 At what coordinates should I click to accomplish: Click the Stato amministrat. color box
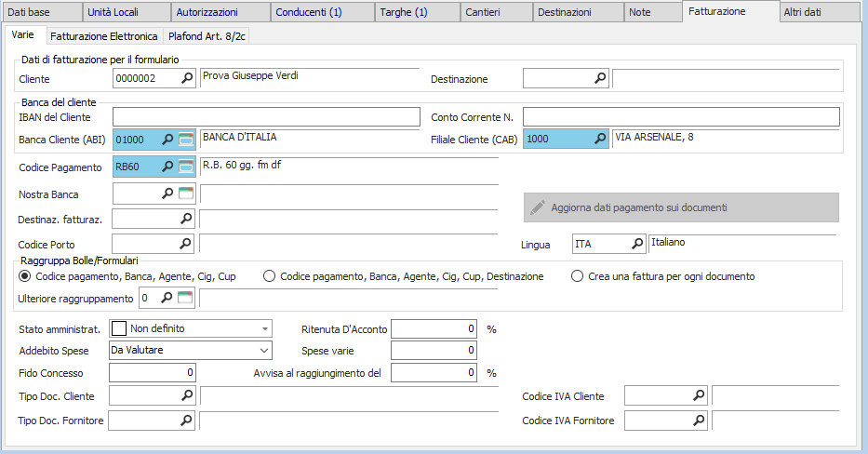click(x=119, y=328)
